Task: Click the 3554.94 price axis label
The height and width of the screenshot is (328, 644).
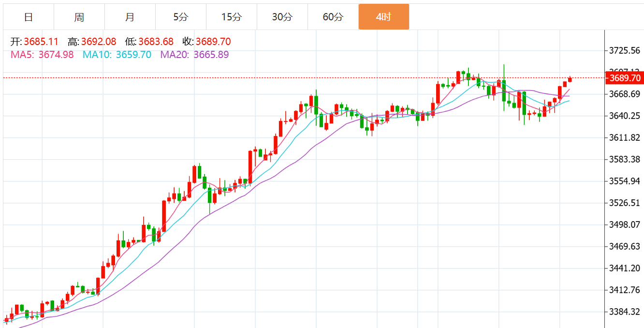Action: [625, 181]
